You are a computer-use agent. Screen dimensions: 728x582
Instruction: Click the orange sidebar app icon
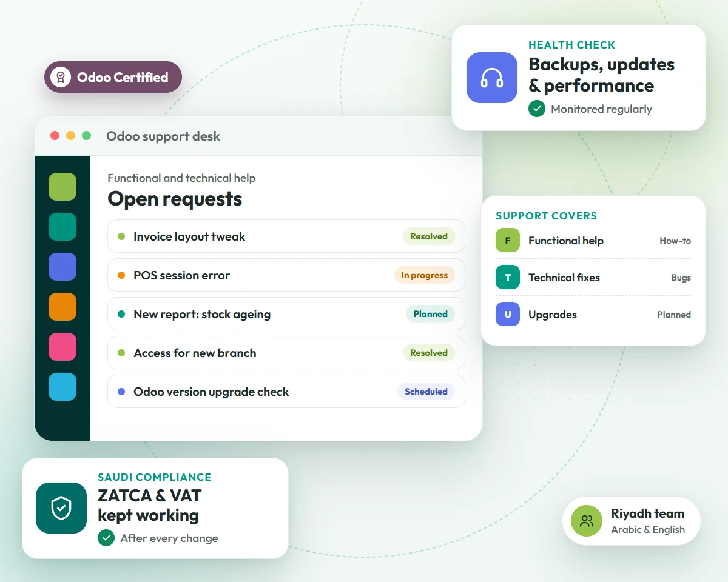click(x=62, y=307)
